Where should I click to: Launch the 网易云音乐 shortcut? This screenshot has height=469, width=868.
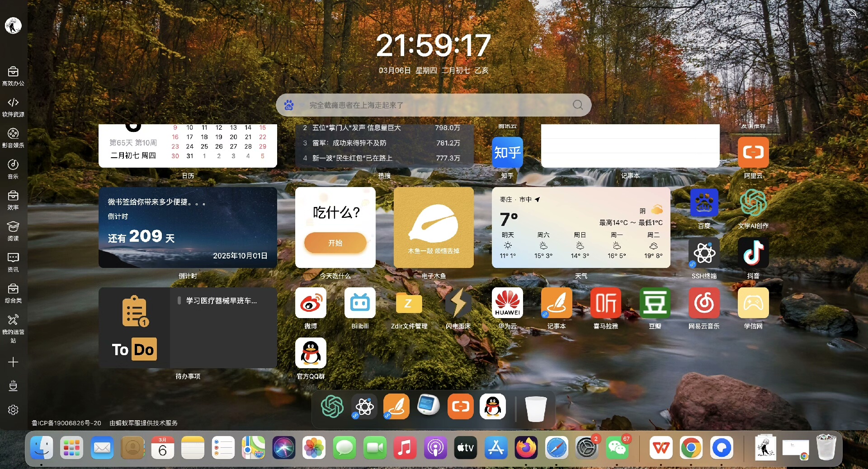point(704,303)
